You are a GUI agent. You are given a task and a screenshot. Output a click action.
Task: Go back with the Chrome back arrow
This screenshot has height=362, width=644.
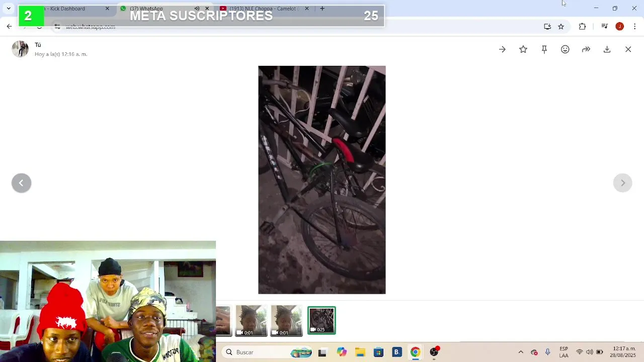tap(9, 26)
